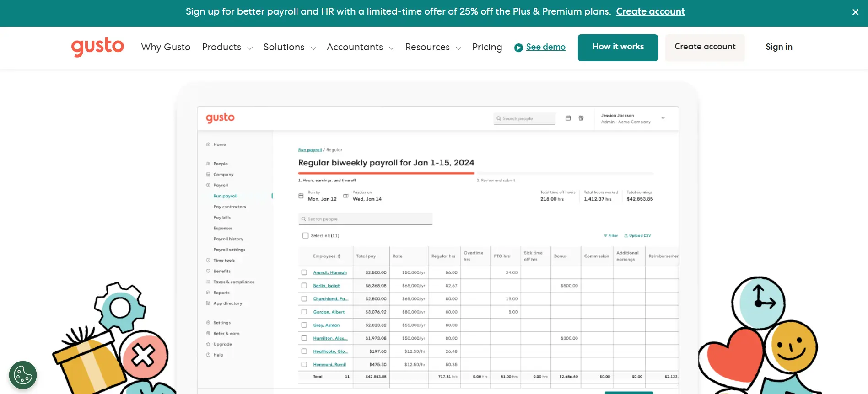Click the Run by calendar icon

[301, 196]
